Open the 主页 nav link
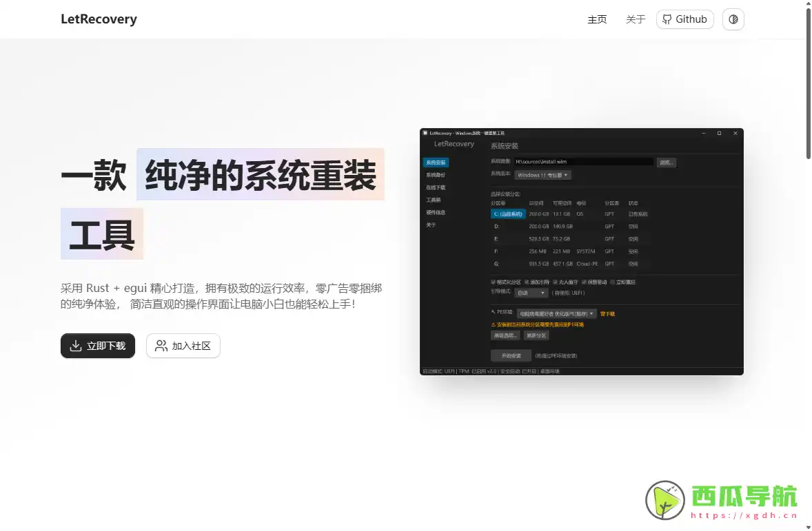This screenshot has width=812, height=531. pyautogui.click(x=596, y=19)
